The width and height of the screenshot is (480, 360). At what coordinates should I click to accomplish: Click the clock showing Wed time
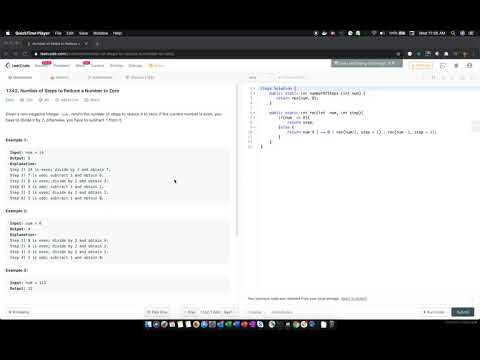pyautogui.click(x=432, y=33)
